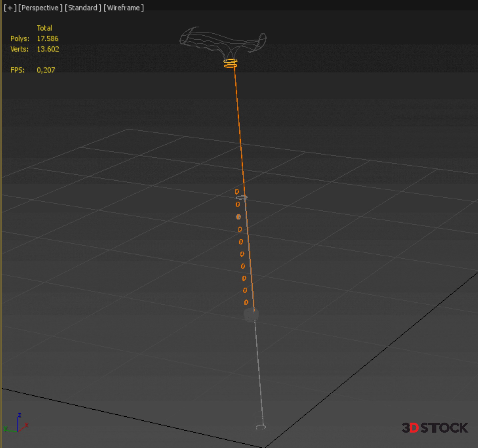Open the Wireframe shading mode menu

click(123, 8)
